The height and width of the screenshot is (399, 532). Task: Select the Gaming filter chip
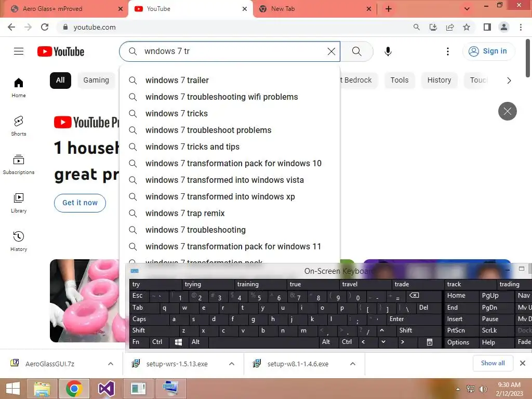pyautogui.click(x=96, y=81)
